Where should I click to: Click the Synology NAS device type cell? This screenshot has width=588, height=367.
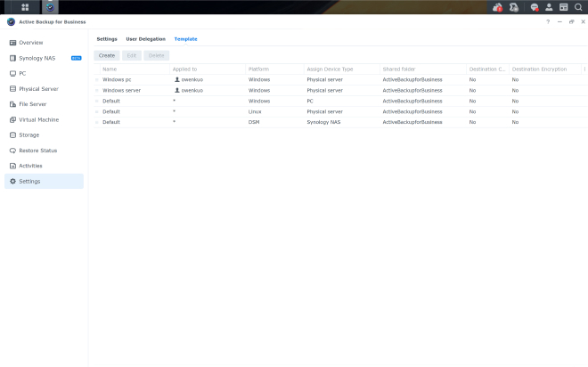tap(323, 122)
